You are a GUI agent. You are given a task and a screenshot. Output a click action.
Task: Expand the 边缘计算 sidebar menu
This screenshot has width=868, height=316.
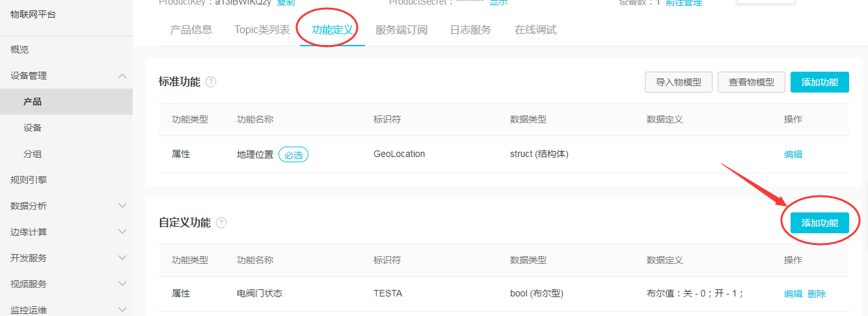coord(122,232)
